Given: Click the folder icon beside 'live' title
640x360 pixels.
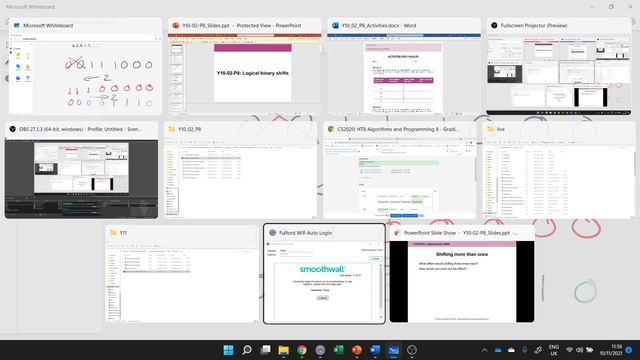Looking at the screenshot, I should click(490, 129).
